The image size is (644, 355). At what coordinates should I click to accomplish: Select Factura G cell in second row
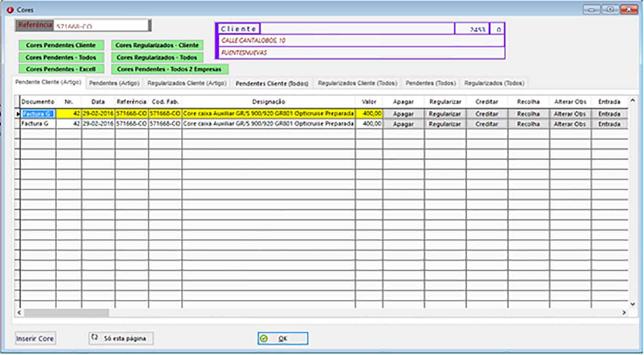[x=38, y=124]
